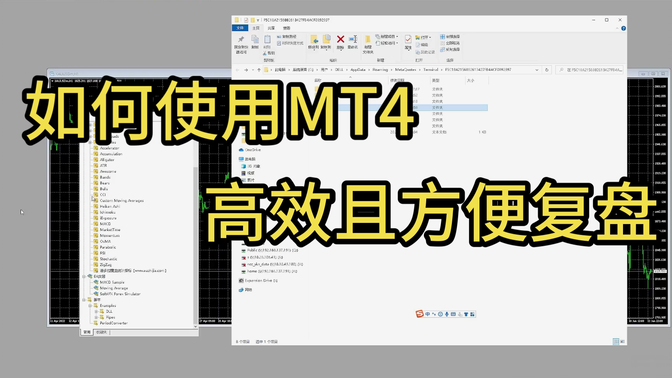Click MetaQuotes in the address path
This screenshot has height=378, width=672.
405,69
